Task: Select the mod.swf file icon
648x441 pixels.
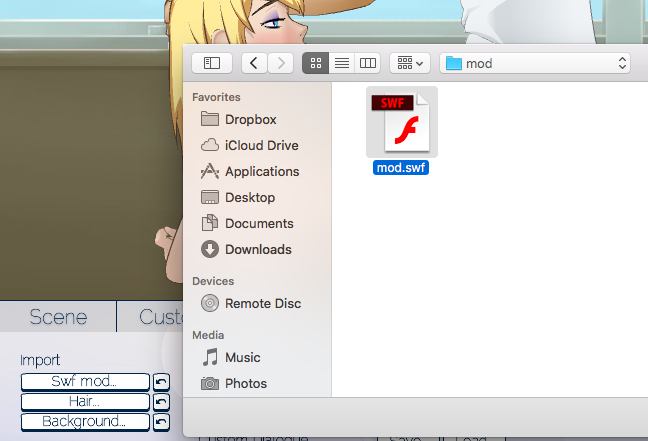Action: [402, 122]
